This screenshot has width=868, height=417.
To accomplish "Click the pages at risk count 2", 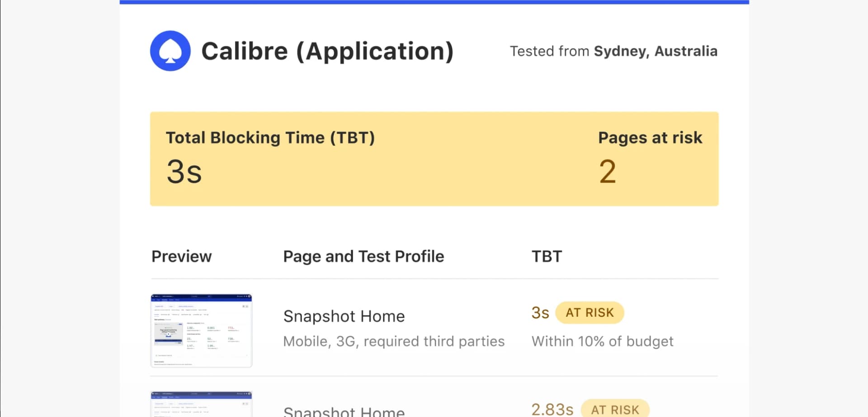I will [x=607, y=172].
